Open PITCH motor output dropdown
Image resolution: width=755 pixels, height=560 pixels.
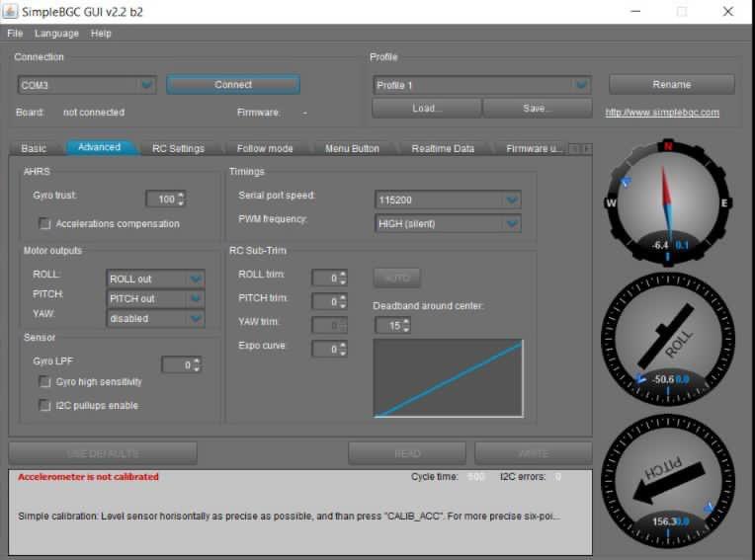[155, 298]
